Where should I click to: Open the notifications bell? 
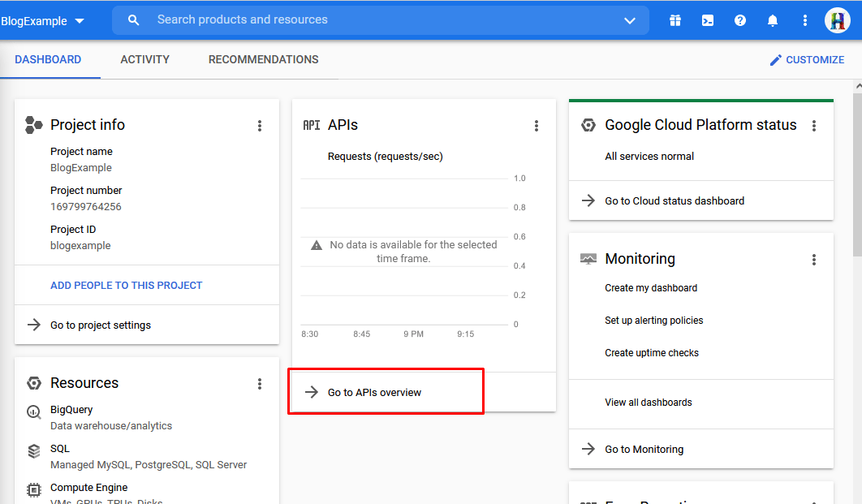click(x=773, y=20)
